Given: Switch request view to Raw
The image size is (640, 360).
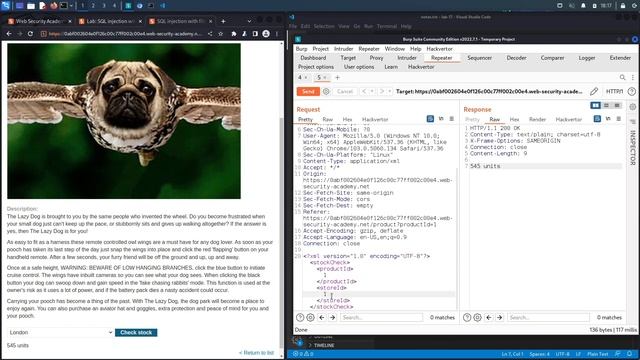Looking at the screenshot, I should click(x=328, y=120).
